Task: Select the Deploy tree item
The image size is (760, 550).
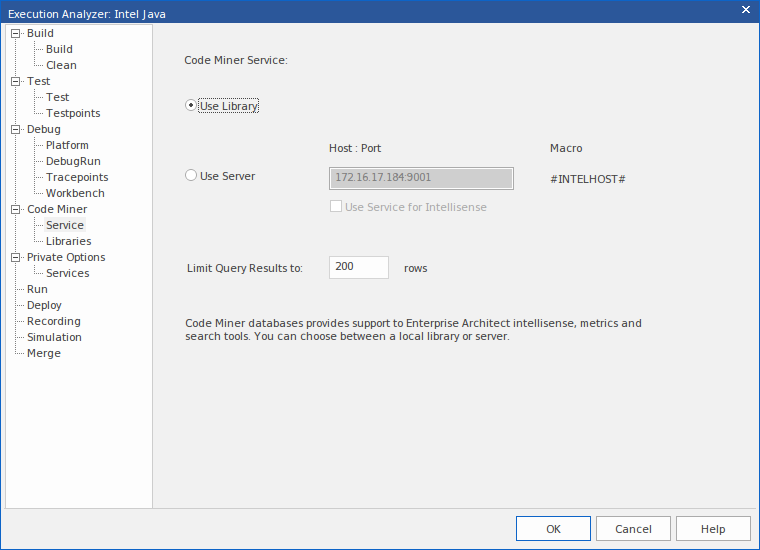Action: pyautogui.click(x=44, y=305)
